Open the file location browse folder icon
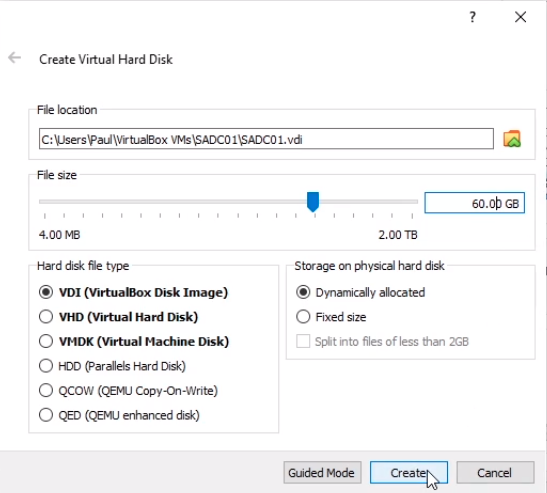This screenshot has width=547, height=493. tap(512, 139)
